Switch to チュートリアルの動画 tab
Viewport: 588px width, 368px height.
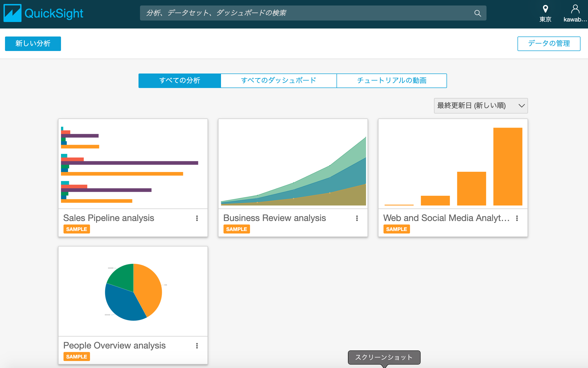[x=392, y=80]
